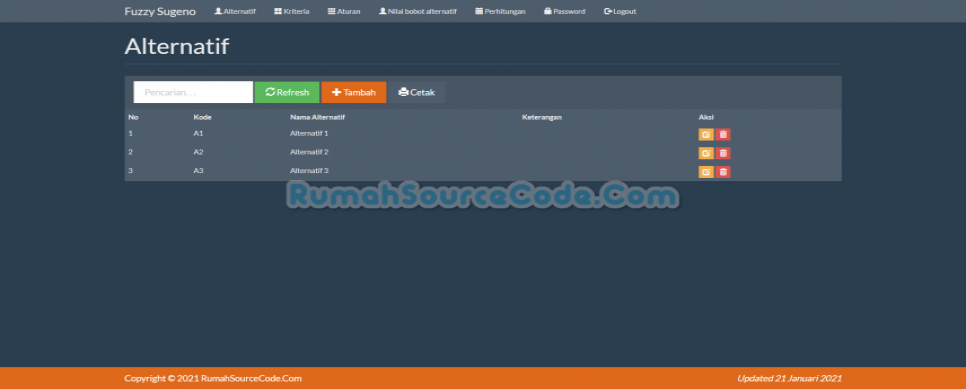This screenshot has height=389, width=966.
Task: Click the green Refresh button
Action: point(287,92)
